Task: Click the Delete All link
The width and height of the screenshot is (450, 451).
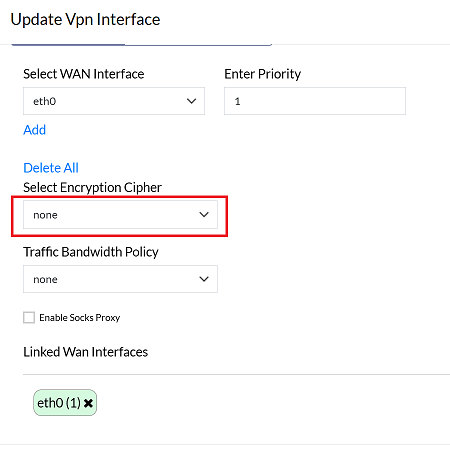Action: [51, 168]
